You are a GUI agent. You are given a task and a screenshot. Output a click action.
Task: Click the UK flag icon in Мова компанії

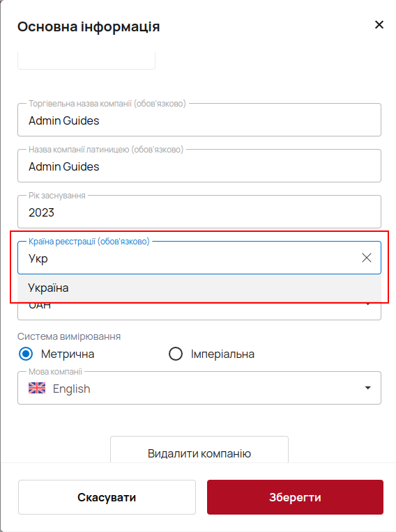click(37, 388)
